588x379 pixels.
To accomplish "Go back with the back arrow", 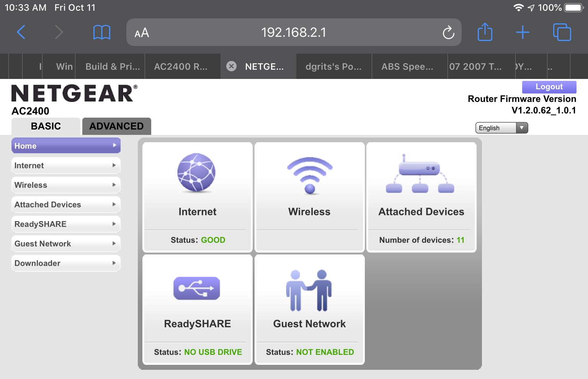I will pos(21,32).
